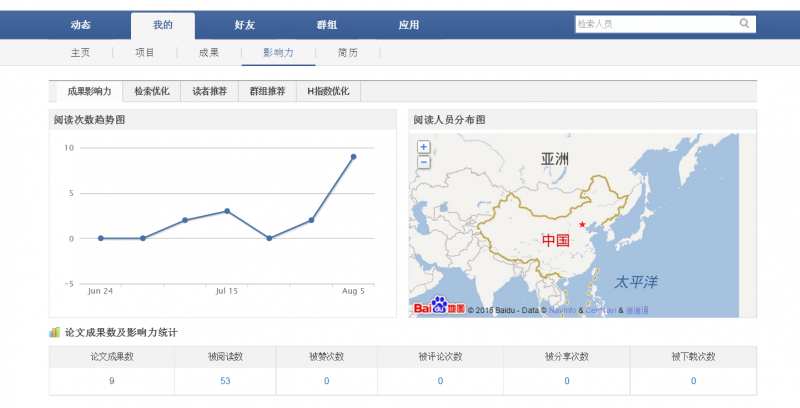
Task: Switch to the 群组推荐 tab
Action: tap(267, 91)
